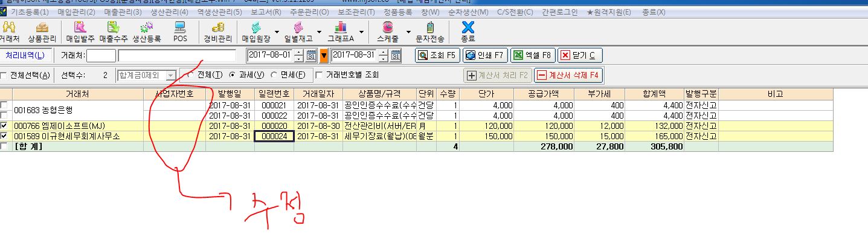Open the 보고서(R) menu

(x=266, y=12)
